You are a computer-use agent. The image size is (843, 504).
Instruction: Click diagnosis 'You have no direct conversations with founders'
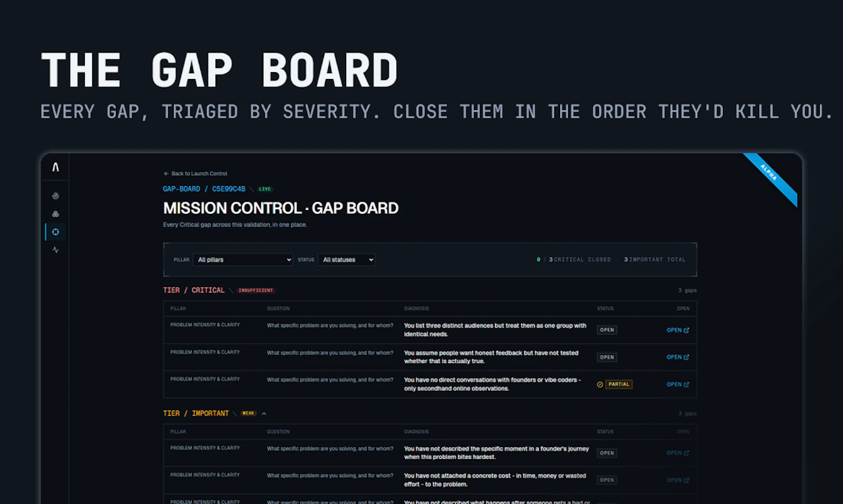tap(492, 384)
